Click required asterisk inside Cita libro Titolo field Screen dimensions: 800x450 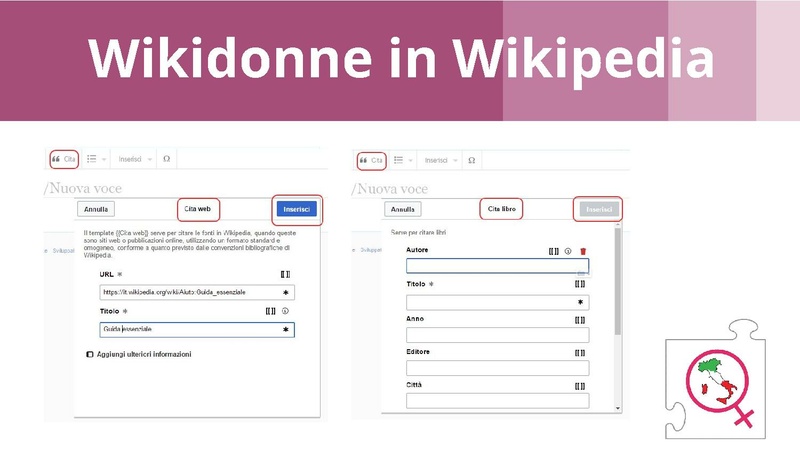580,302
